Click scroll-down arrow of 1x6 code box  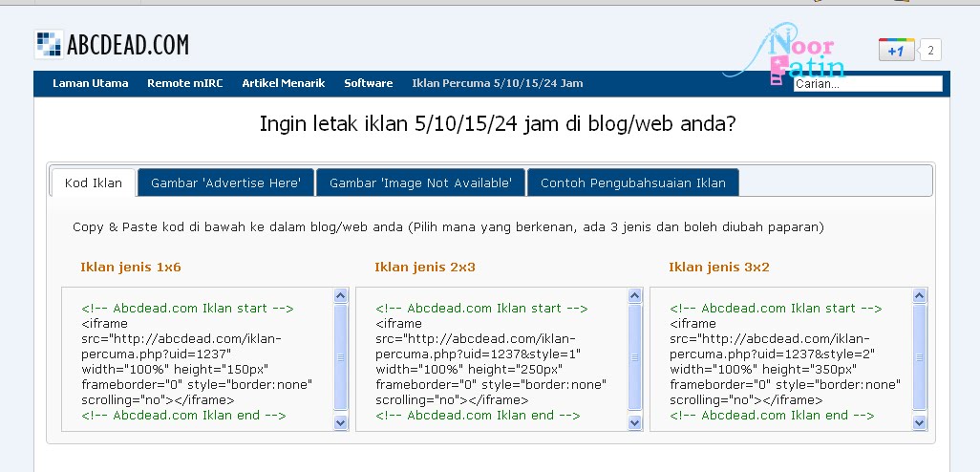pos(341,423)
